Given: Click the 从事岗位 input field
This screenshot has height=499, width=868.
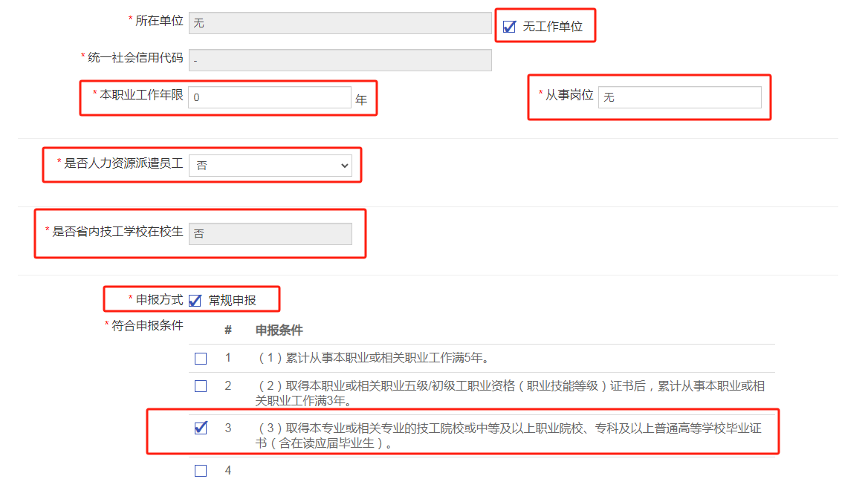Looking at the screenshot, I should click(x=679, y=97).
